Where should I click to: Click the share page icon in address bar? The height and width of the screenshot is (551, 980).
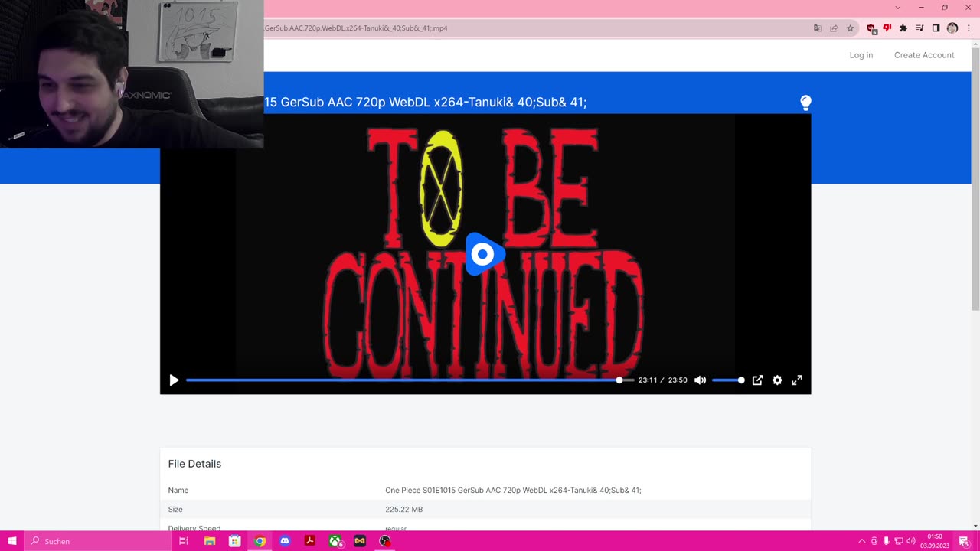834,28
